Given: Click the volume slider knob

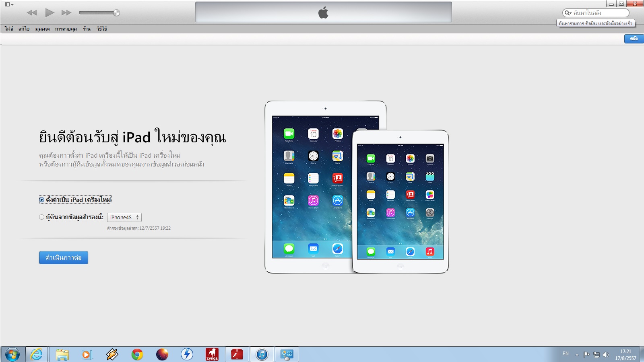Looking at the screenshot, I should tap(116, 13).
